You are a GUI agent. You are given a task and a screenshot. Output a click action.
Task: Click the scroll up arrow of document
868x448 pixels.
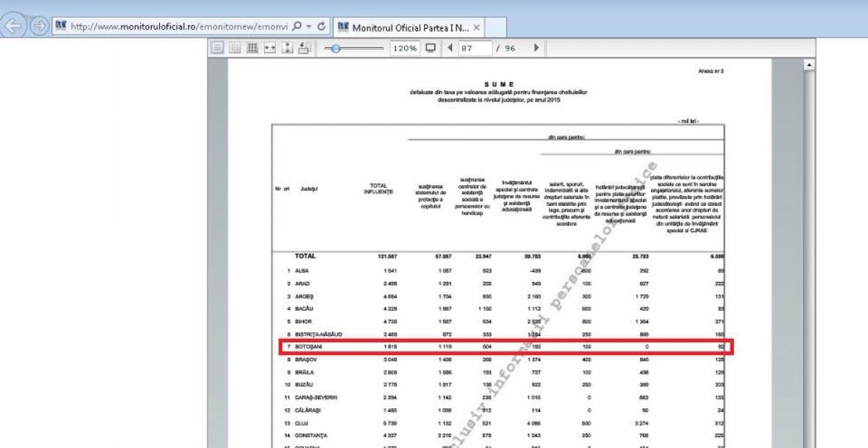809,64
